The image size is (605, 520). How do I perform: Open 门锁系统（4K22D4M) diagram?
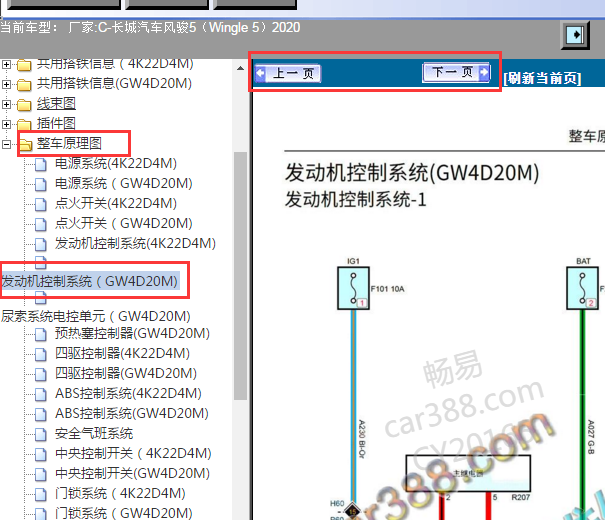(120, 494)
